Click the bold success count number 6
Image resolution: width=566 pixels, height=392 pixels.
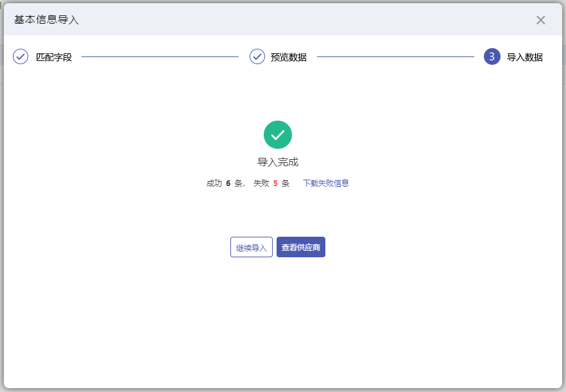228,183
